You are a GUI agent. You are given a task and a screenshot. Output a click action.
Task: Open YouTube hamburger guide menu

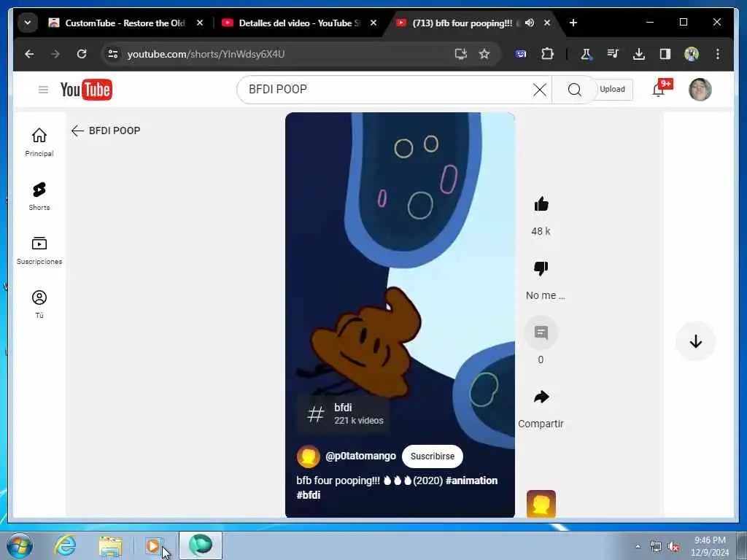43,90
